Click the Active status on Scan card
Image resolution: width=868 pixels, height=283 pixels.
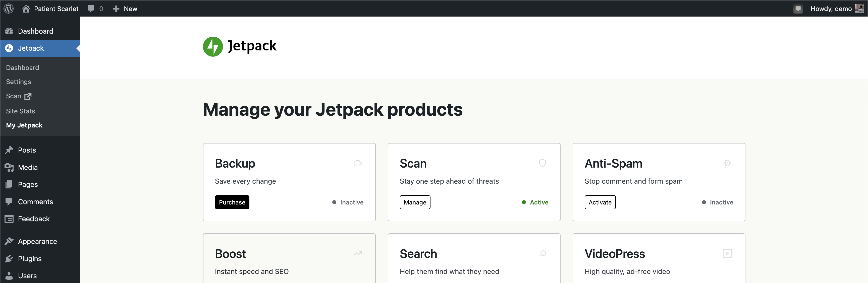click(535, 202)
